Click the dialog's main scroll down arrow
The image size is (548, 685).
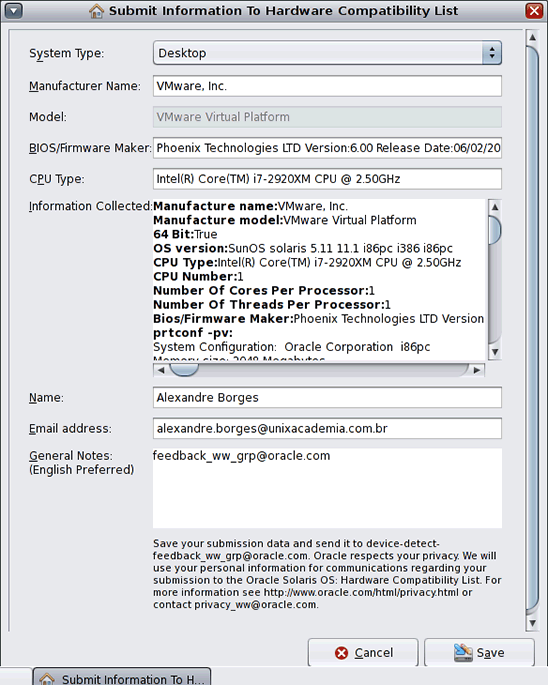532,623
